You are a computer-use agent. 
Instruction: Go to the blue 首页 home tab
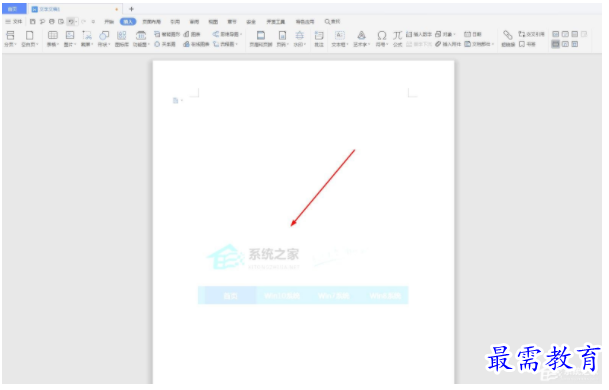13,9
